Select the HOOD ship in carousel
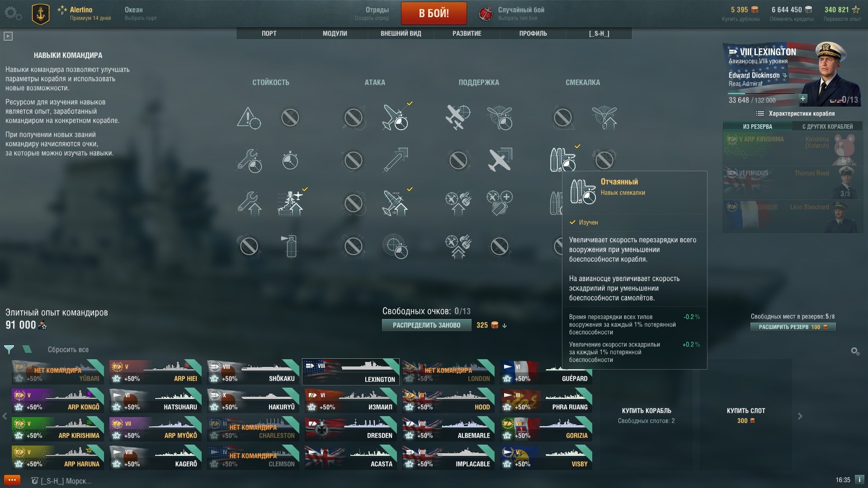 448,401
